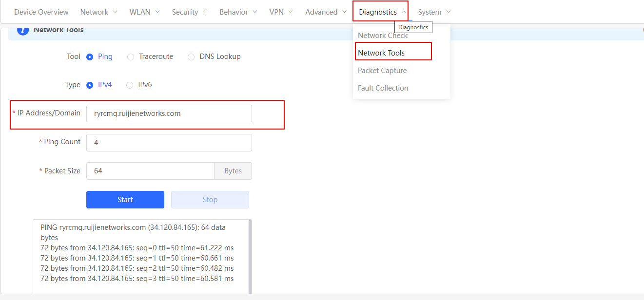Expand the WLAN dropdown chevron
Screen dimensions: 644x300
coord(157,12)
